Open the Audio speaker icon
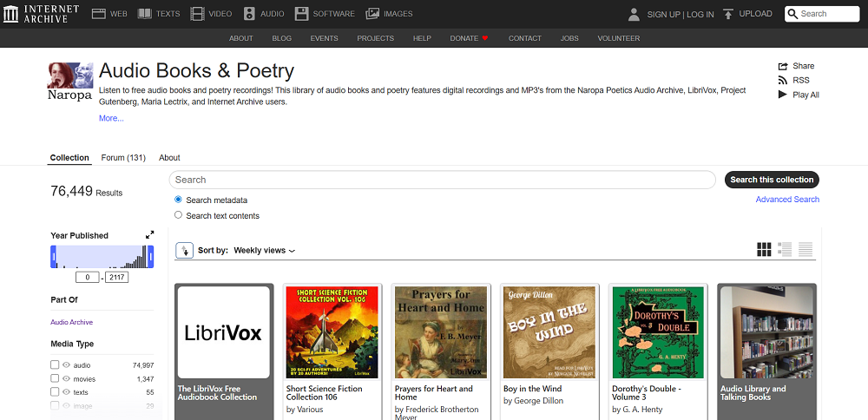Screen dimensions: 868x420 250,14
